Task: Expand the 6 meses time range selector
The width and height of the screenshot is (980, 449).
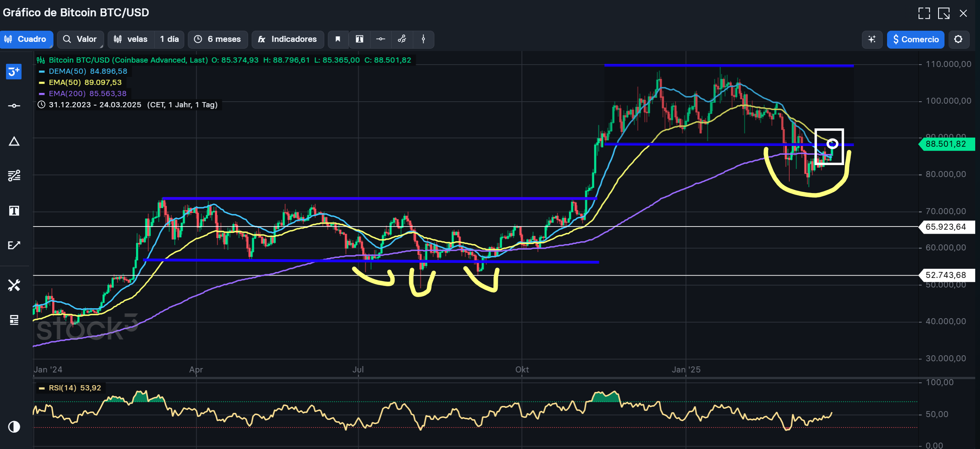Action: pos(217,39)
